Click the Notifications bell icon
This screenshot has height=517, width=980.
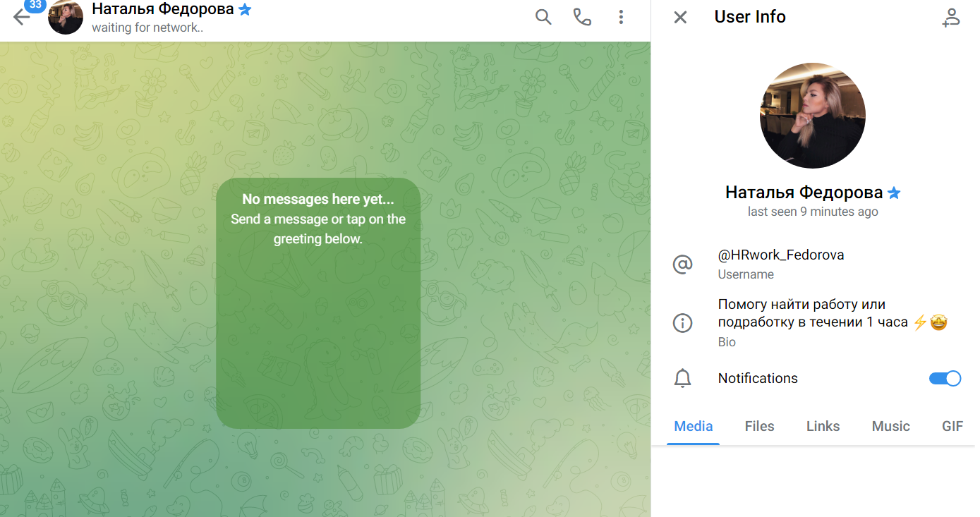pos(682,379)
